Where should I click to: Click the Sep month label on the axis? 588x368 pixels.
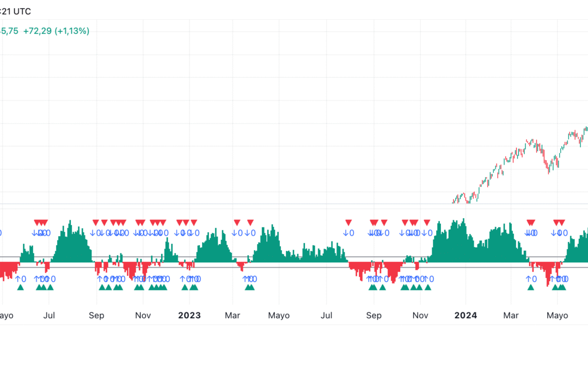(x=96, y=315)
